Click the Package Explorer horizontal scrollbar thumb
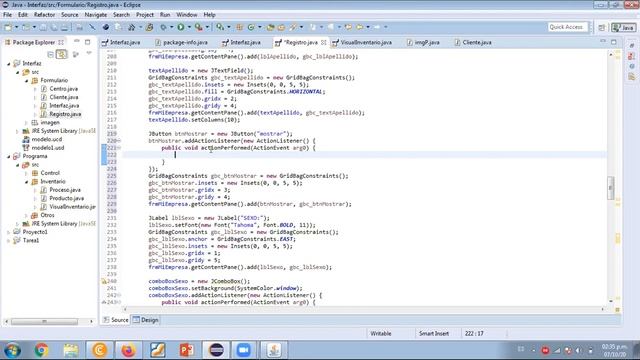The width and height of the screenshot is (640, 360). point(44,322)
